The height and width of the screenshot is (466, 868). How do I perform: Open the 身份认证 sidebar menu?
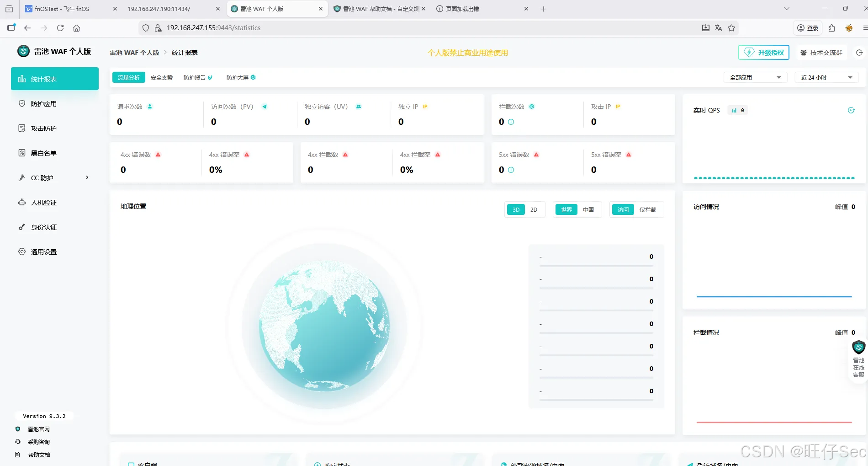point(55,227)
